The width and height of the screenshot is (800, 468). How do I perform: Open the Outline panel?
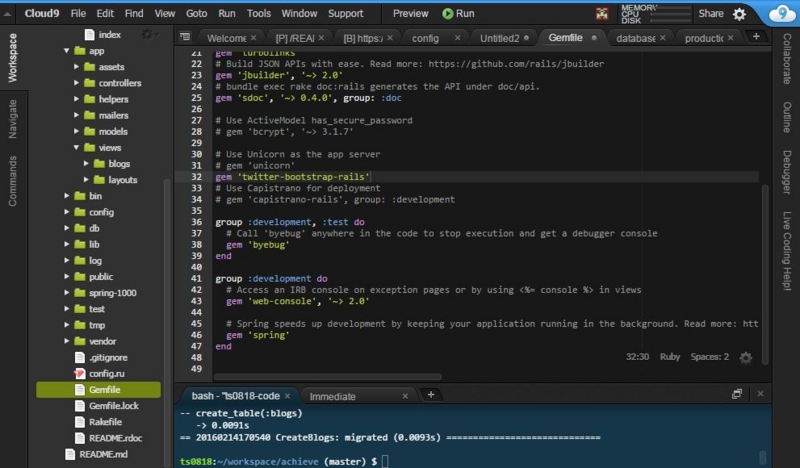[x=787, y=117]
